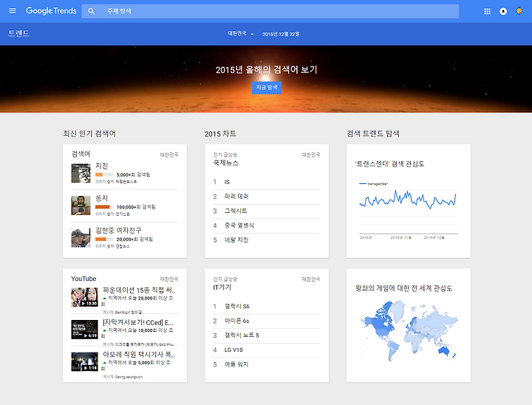Click the world interest map

pyautogui.click(x=408, y=331)
